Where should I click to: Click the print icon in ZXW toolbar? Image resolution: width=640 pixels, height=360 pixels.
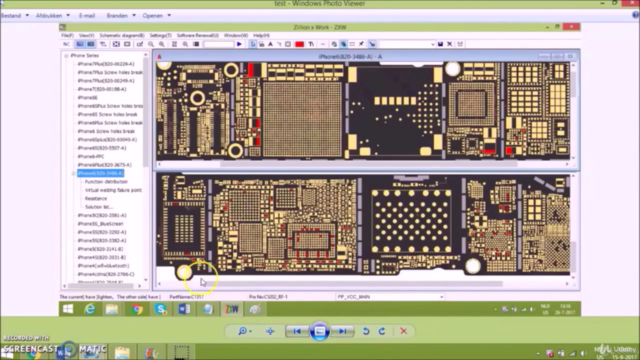point(262,44)
